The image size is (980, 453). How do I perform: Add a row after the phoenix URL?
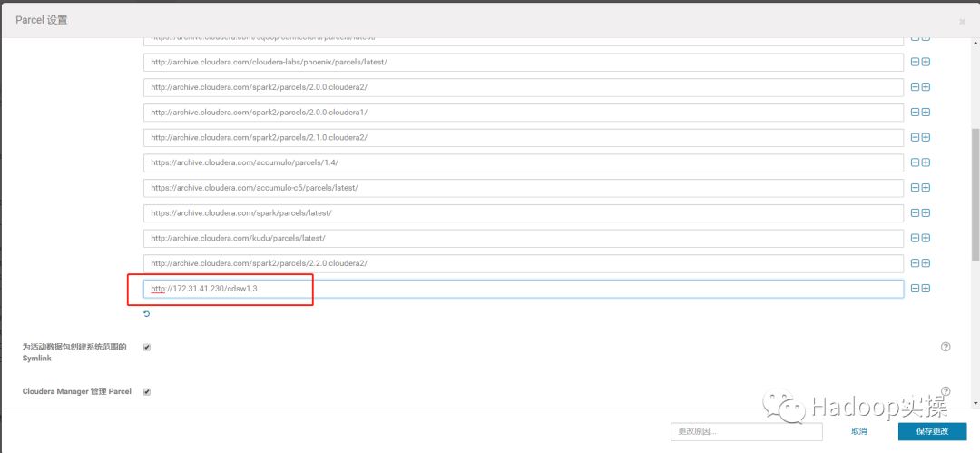[x=926, y=63]
